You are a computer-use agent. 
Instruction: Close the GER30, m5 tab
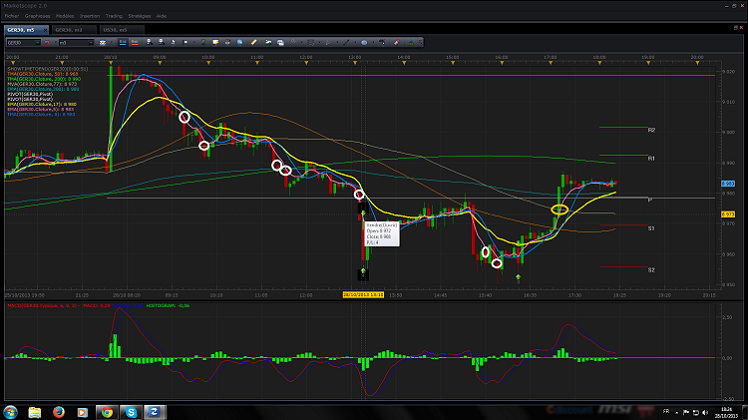(45, 30)
